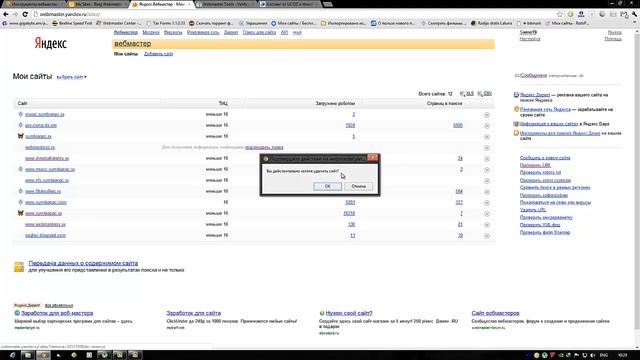The width and height of the screenshot is (640, 360).
Task: Click 'Сайт' column header
Action: (22, 104)
